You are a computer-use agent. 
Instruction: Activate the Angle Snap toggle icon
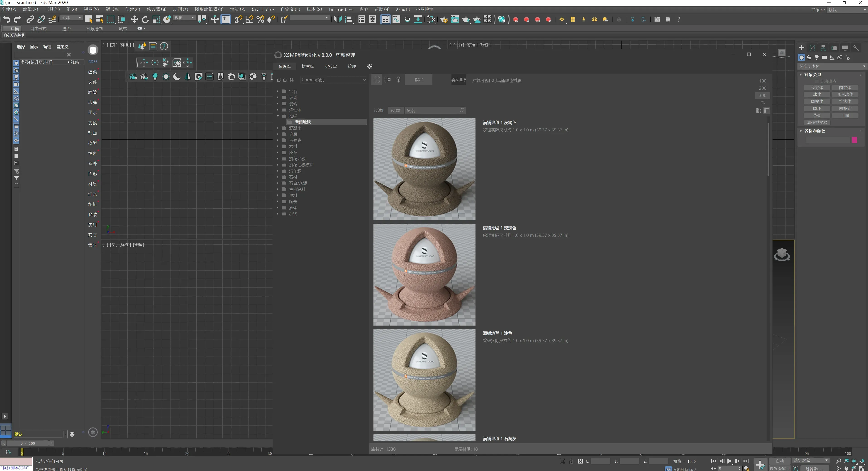coord(249,19)
